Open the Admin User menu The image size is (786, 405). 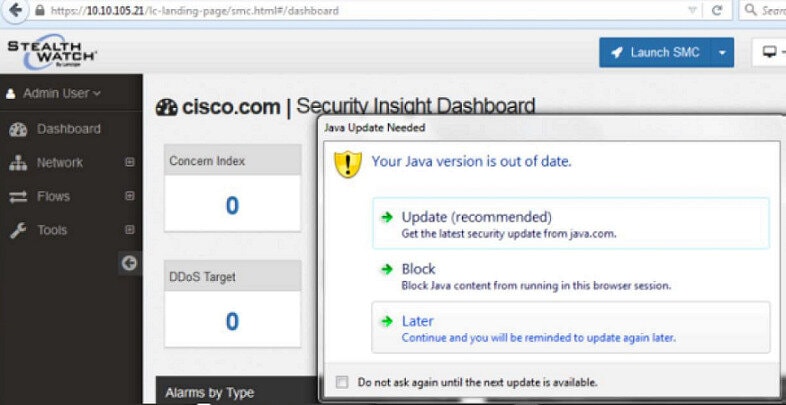[55, 93]
